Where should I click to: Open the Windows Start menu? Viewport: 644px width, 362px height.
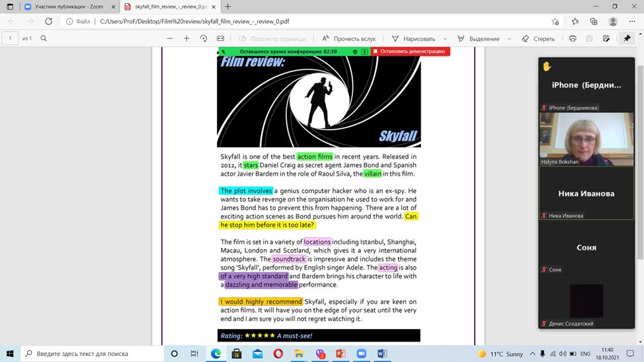pyautogui.click(x=10, y=353)
